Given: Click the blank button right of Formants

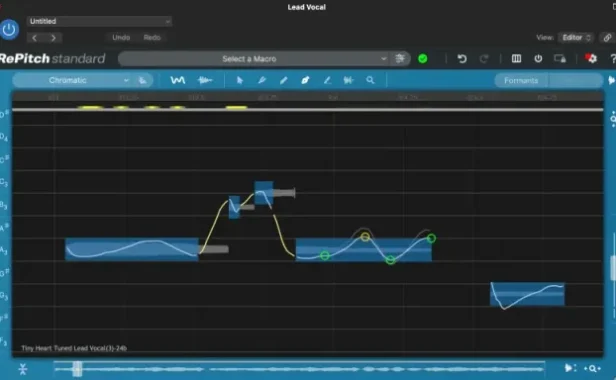Looking at the screenshot, I should pos(575,81).
